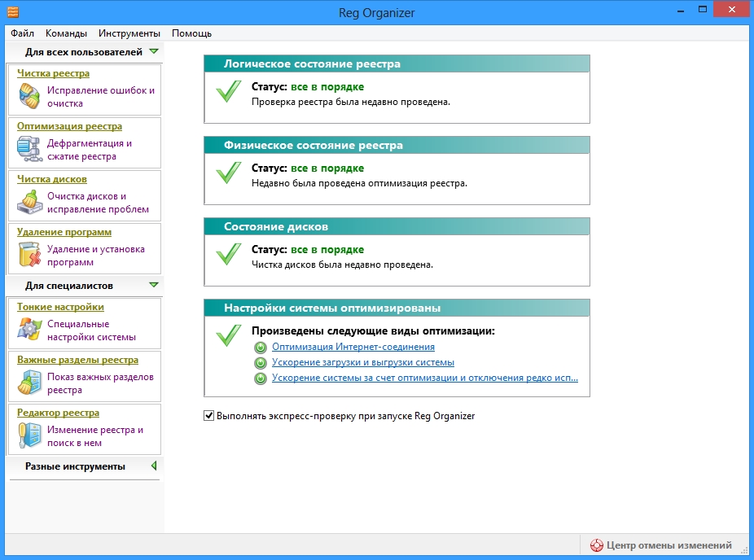Click Физическое состояние реестра panel header
This screenshot has width=754, height=560.
[x=397, y=145]
